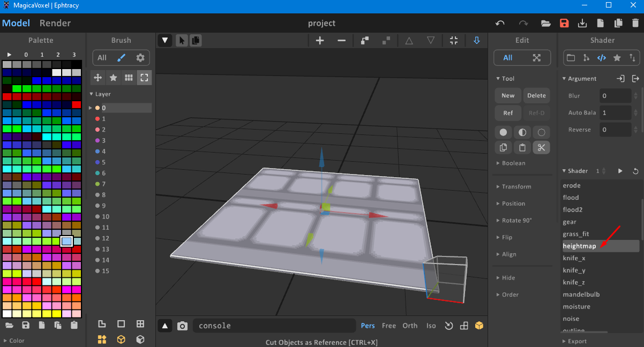Select the paint brush icon in Brush panel
This screenshot has height=347, width=644.
[x=121, y=58]
